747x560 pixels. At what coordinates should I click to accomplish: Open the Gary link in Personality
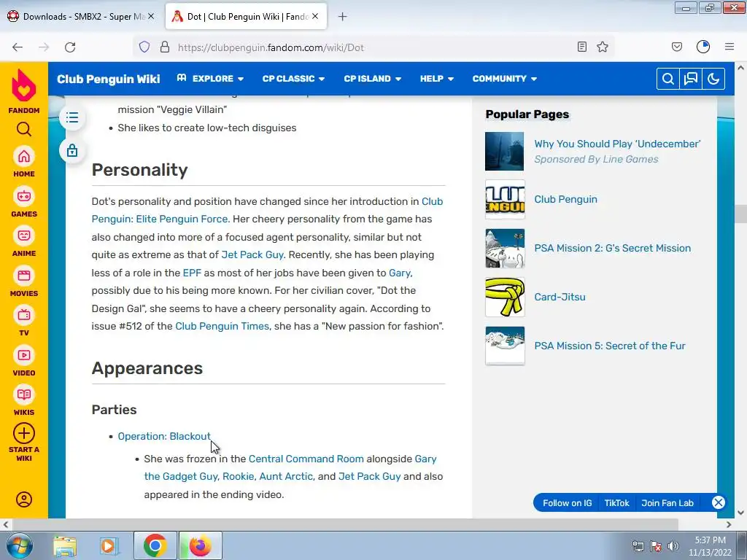coord(399,273)
